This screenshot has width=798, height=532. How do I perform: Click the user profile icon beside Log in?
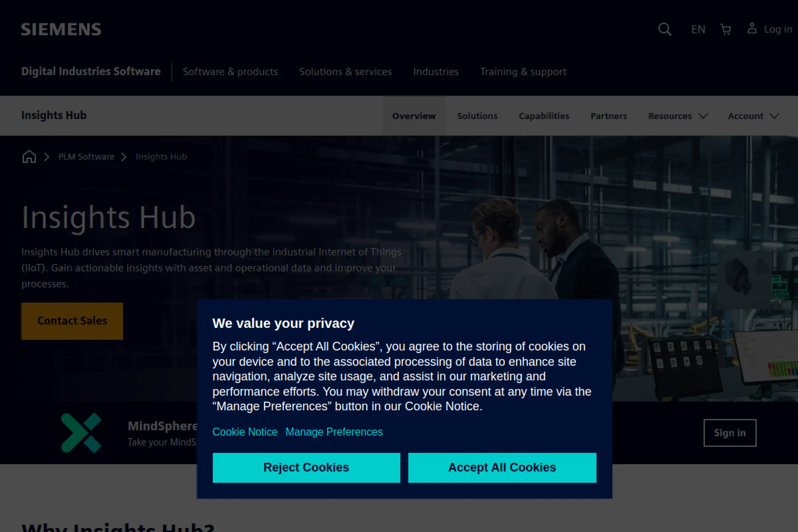coord(752,29)
